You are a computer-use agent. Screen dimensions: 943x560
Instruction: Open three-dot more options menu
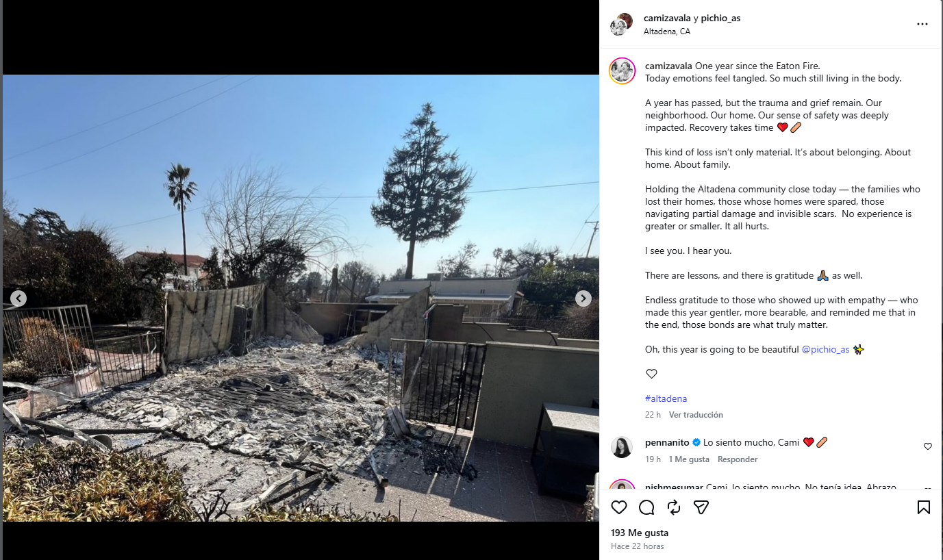(922, 24)
